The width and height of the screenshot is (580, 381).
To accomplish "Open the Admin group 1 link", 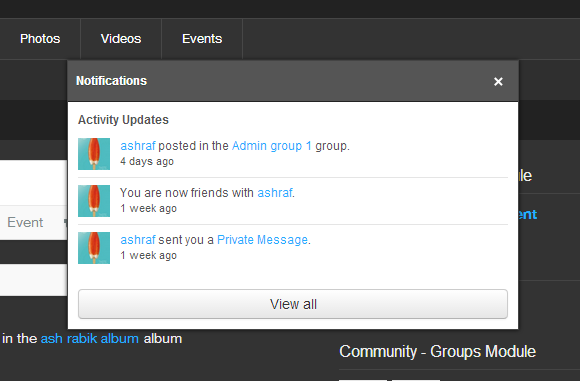I will [272, 146].
